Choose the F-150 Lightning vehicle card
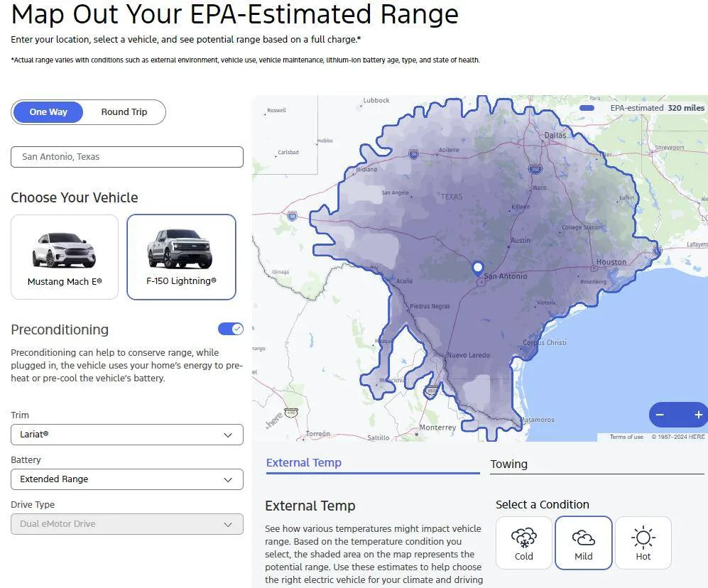 [x=181, y=257]
